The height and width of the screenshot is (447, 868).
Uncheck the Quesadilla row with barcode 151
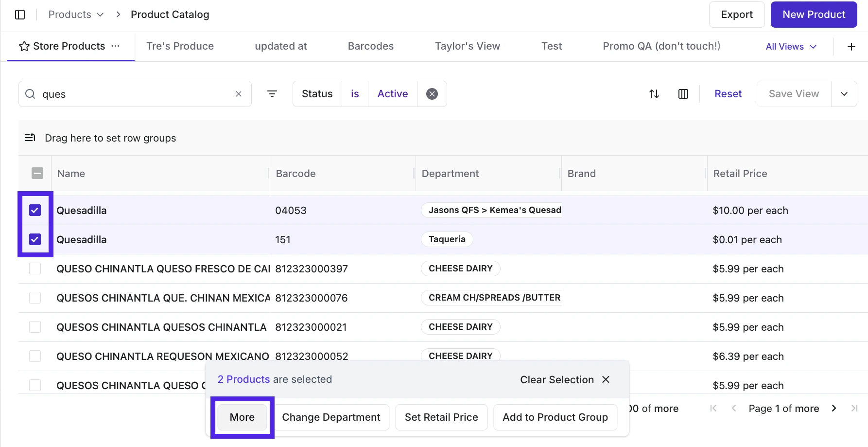tap(35, 239)
